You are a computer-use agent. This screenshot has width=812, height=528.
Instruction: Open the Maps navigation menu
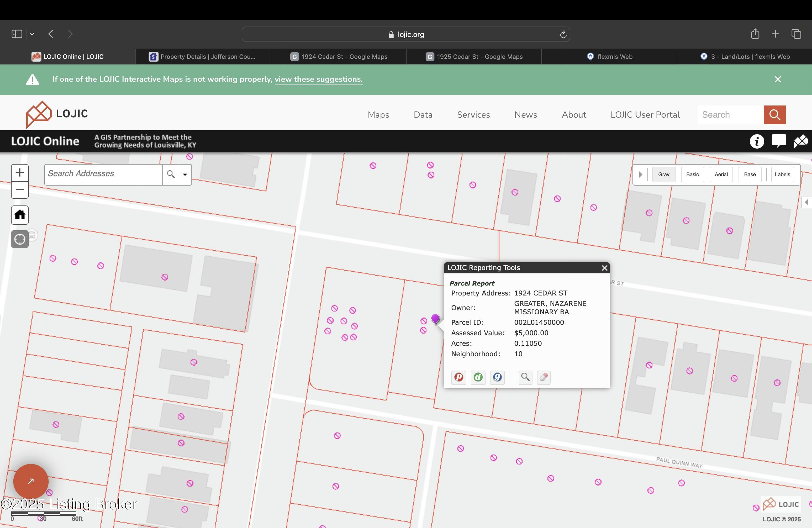coord(378,115)
